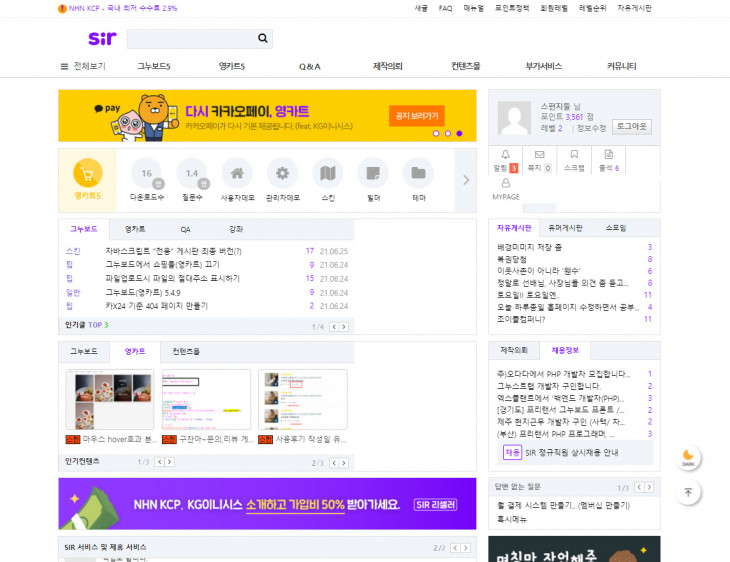Expand the 전체보기 hamburger menu

65,66
